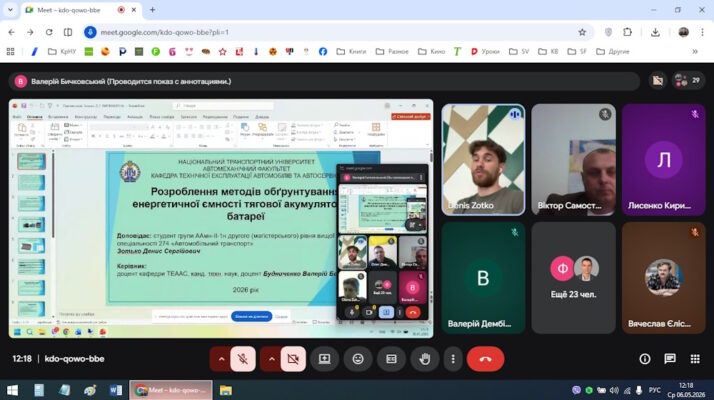This screenshot has width=714, height=400.
Task: Open more options three-dot menu
Action: (453, 359)
